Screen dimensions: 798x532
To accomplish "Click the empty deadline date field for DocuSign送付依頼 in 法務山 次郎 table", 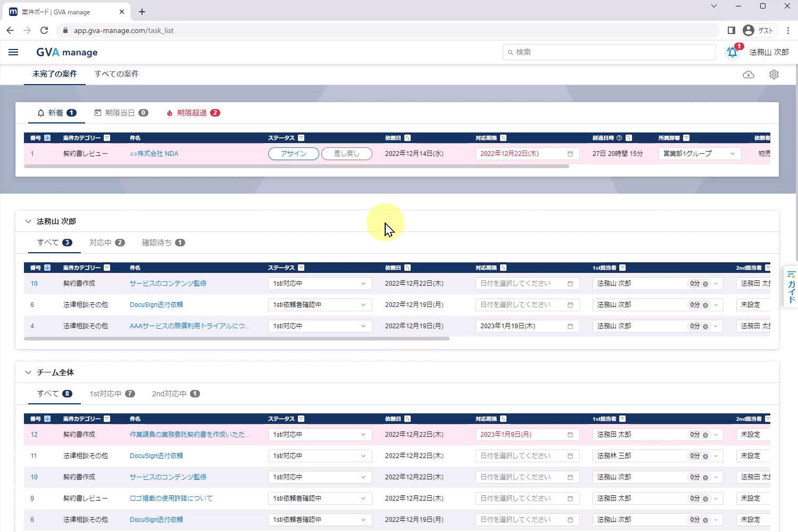I will pos(527,305).
